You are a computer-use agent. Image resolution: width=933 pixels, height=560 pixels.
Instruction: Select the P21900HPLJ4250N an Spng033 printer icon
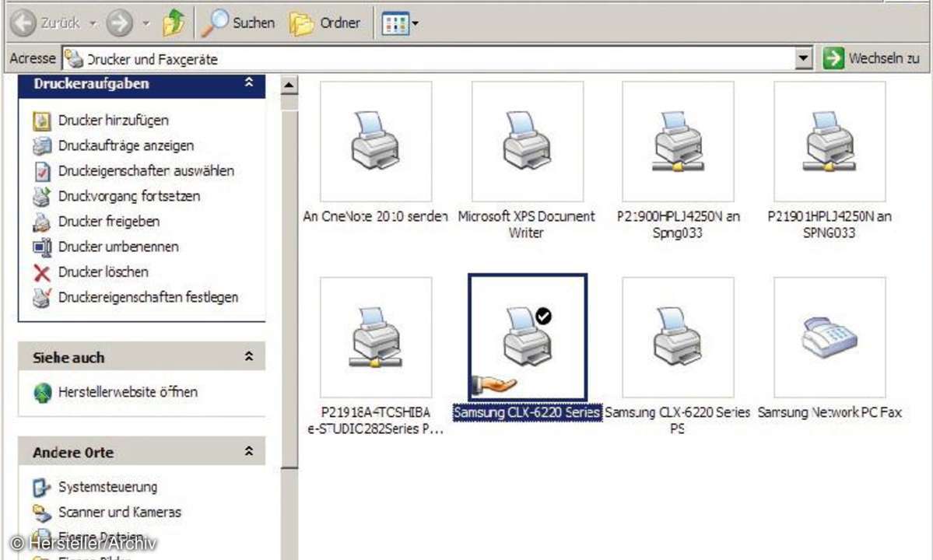pyautogui.click(x=678, y=142)
